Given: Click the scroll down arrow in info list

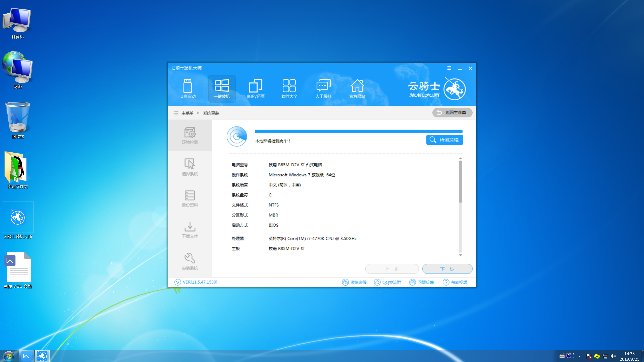Looking at the screenshot, I should click(461, 255).
